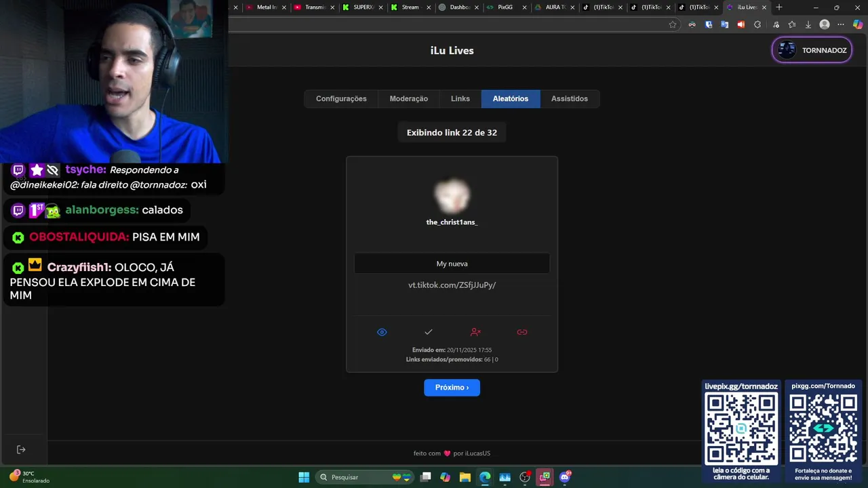Image resolution: width=868 pixels, height=488 pixels.
Task: Select the Aleatórios tab
Action: point(511,99)
